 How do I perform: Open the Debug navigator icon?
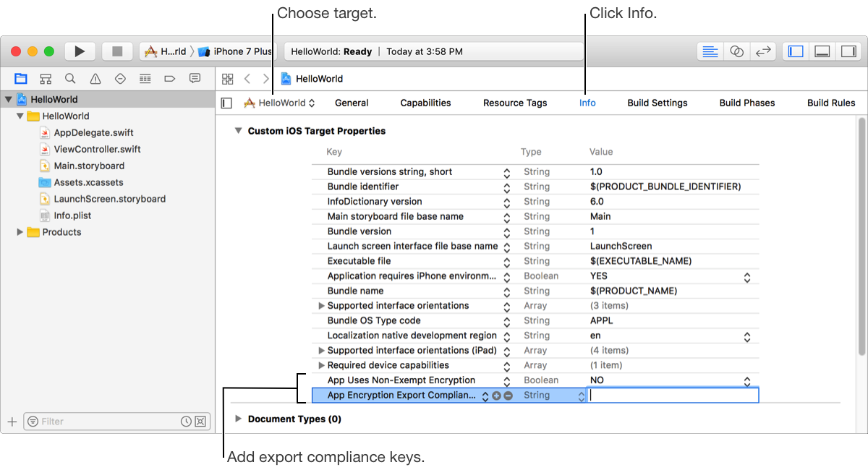pyautogui.click(x=145, y=78)
